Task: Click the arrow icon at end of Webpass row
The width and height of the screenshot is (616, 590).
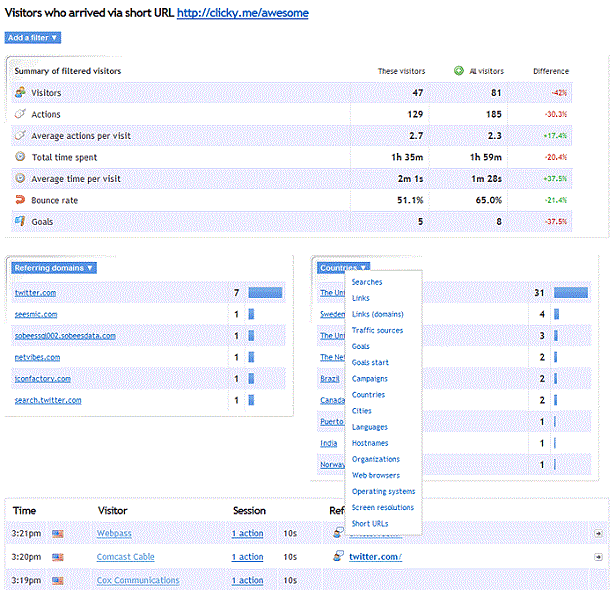Action: 598,534
